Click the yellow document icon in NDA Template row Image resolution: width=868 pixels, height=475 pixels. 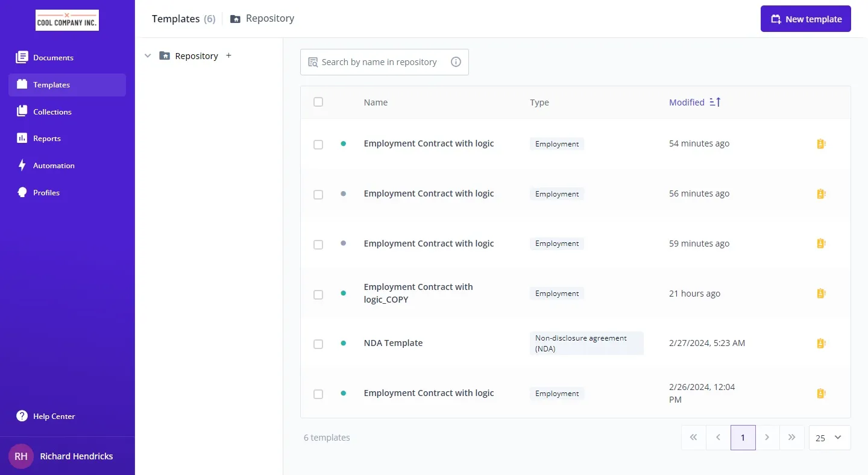(820, 344)
